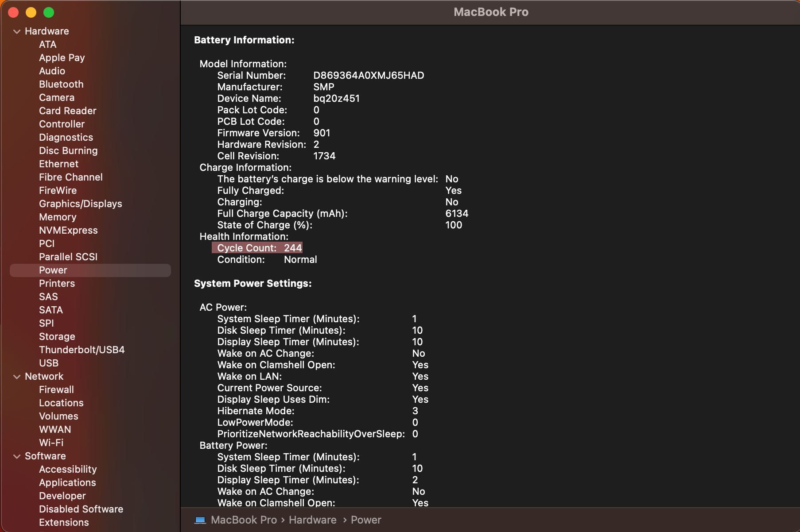
Task: Select the Hardware category label
Action: coord(47,31)
